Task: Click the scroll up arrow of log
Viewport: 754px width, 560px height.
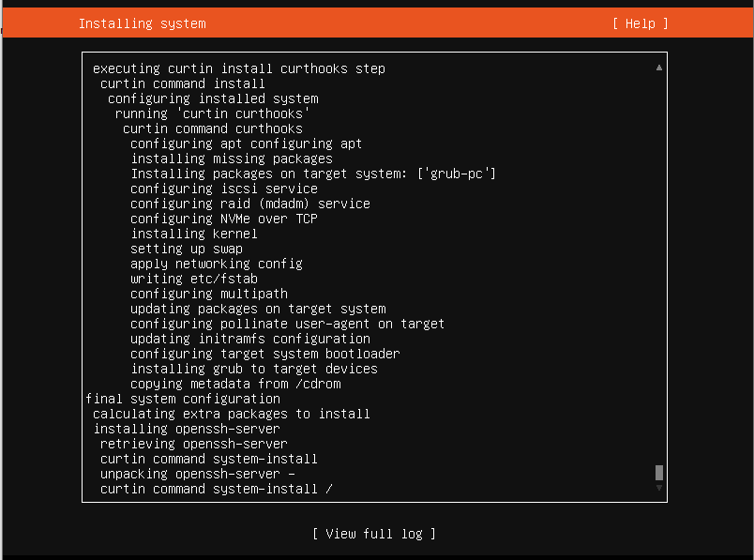Action: pos(659,68)
